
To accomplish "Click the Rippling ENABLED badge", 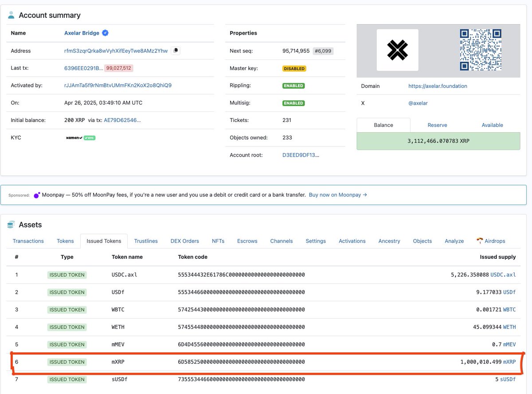I will pos(293,86).
